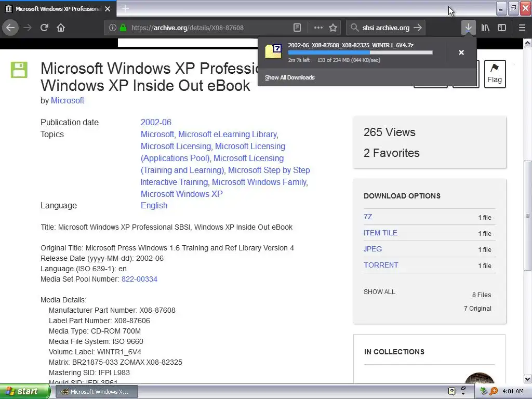The height and width of the screenshot is (399, 532).
Task: Click the download progress bar
Action: (361, 52)
